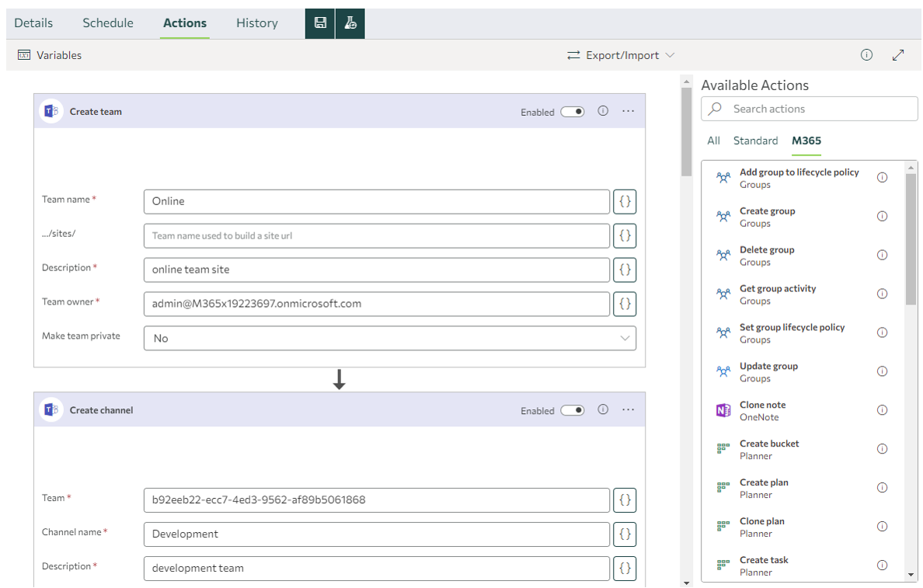The image size is (923, 588).
Task: Show info for Get group activity
Action: click(882, 294)
